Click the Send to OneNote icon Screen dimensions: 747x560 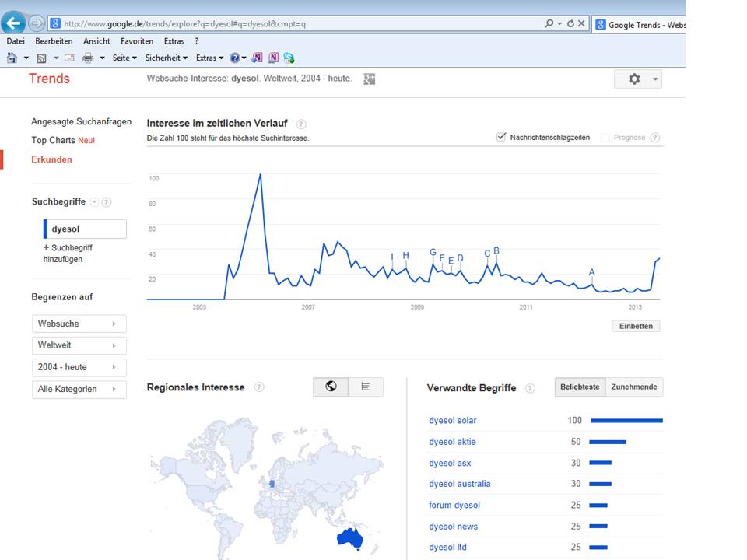[x=258, y=58]
